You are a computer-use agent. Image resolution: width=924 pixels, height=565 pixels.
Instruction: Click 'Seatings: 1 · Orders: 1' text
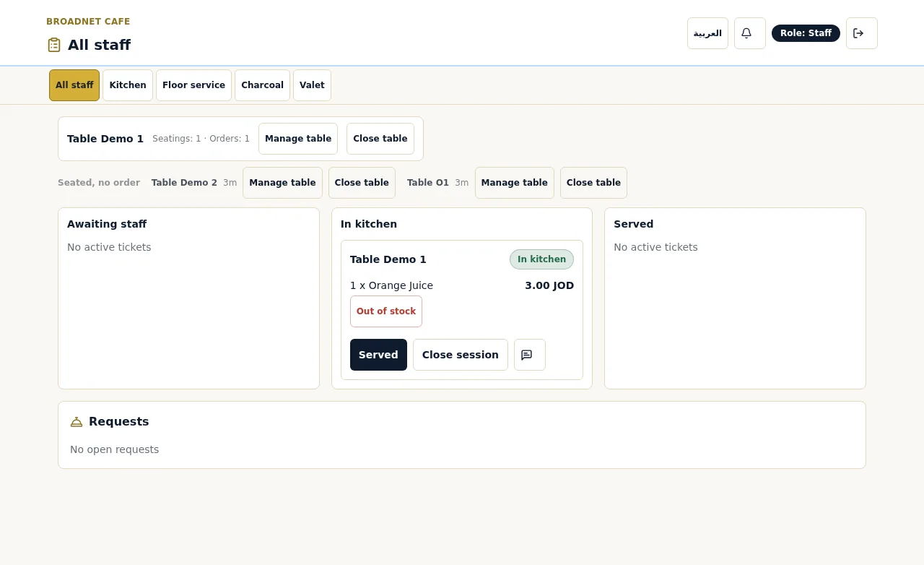point(201,139)
